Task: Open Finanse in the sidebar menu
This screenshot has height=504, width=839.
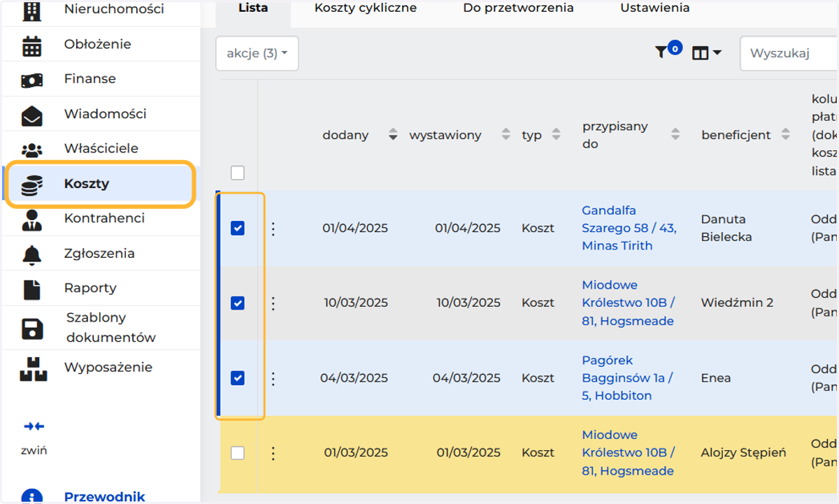Action: point(90,79)
